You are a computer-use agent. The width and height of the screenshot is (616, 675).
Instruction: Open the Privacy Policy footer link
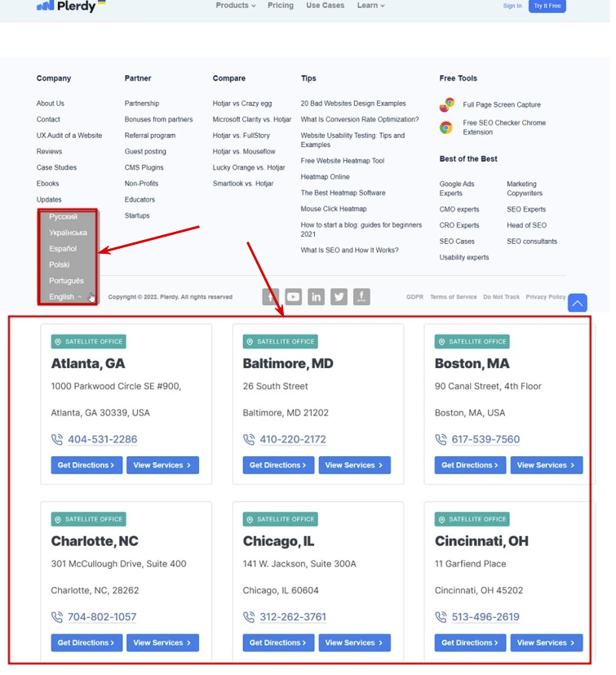point(545,297)
